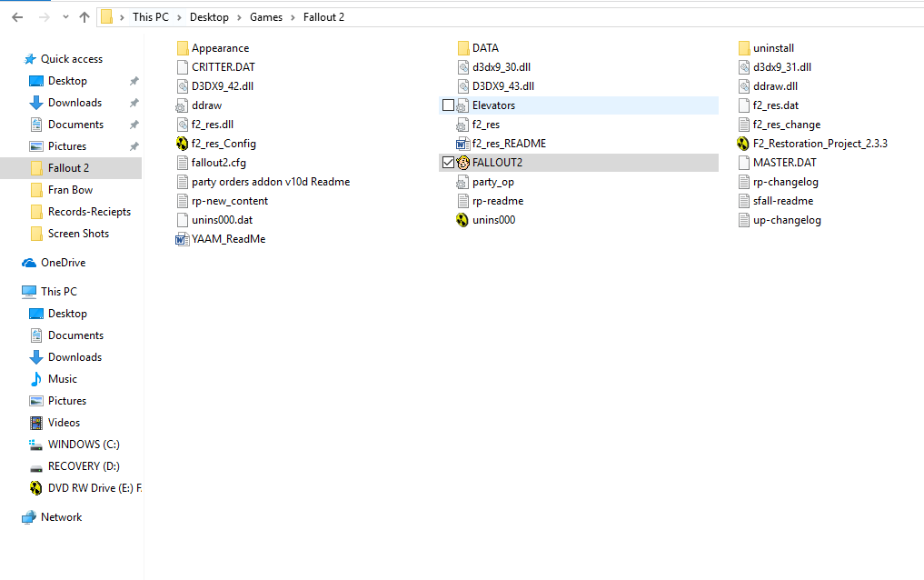Select the F2_Restoration_Project_2.3.3 installer icon
924x580 pixels.
tap(743, 144)
